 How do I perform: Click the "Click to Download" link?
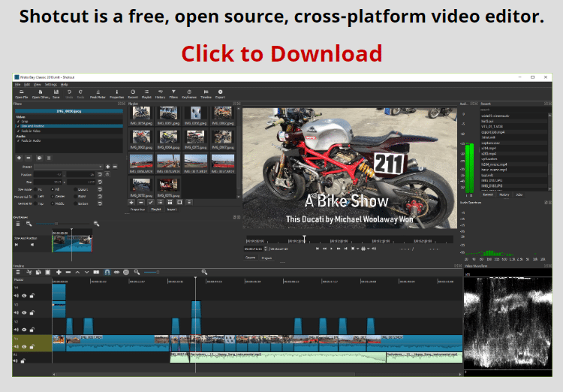281,54
